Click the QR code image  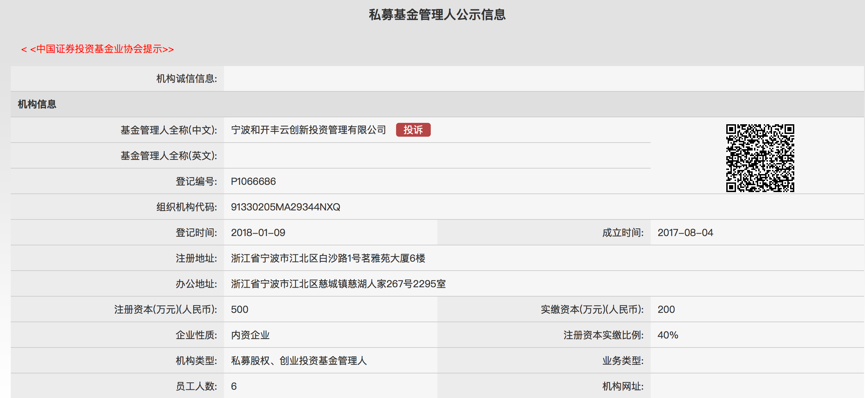point(760,158)
